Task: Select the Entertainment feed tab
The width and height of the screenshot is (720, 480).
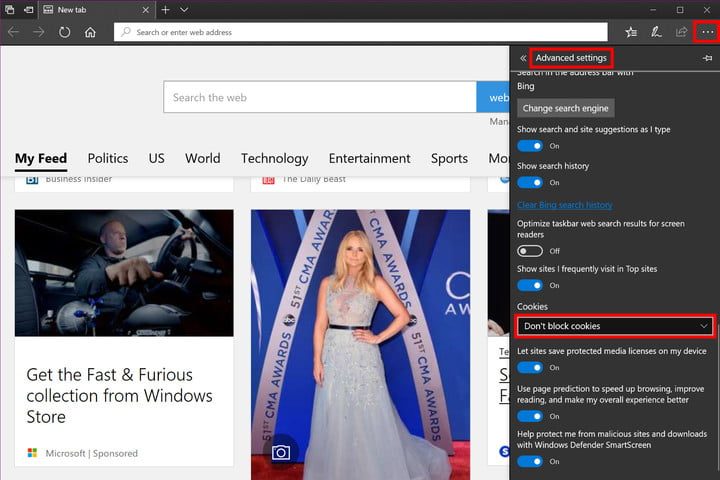Action: (x=369, y=158)
